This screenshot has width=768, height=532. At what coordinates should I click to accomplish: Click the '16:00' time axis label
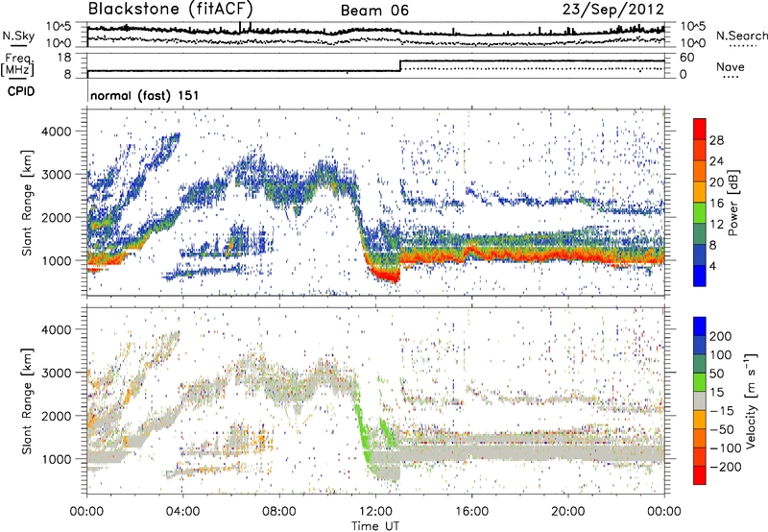pyautogui.click(x=471, y=512)
